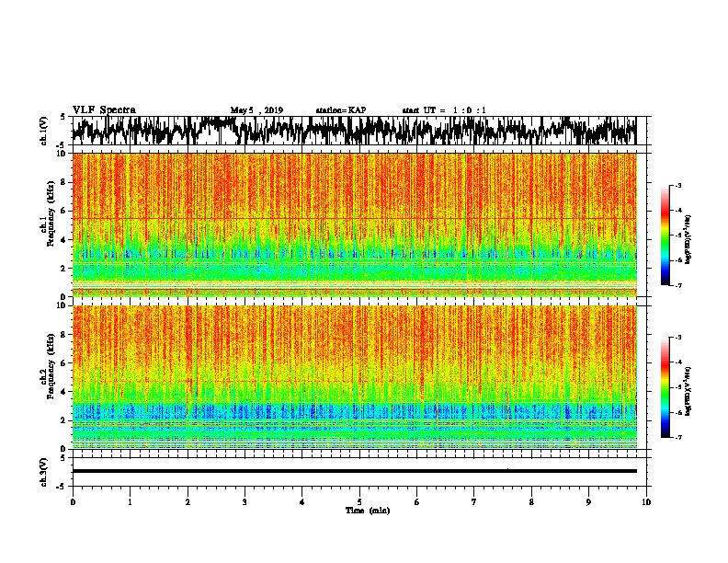Click the "VLF Spectra" title text
This screenshot has height=563, width=728.
pyautogui.click(x=104, y=110)
